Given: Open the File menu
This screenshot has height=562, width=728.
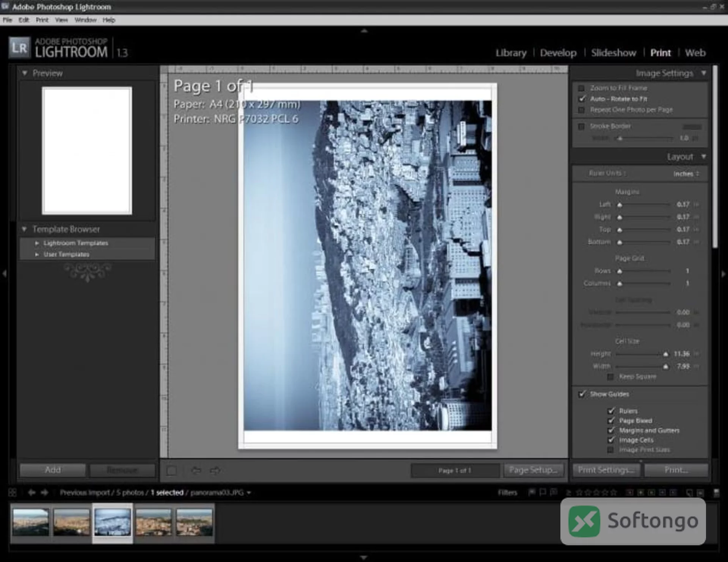Looking at the screenshot, I should 8,20.
